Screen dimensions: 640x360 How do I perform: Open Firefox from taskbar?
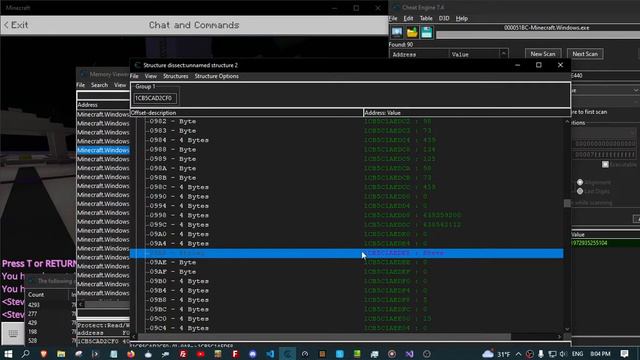pos(131,354)
